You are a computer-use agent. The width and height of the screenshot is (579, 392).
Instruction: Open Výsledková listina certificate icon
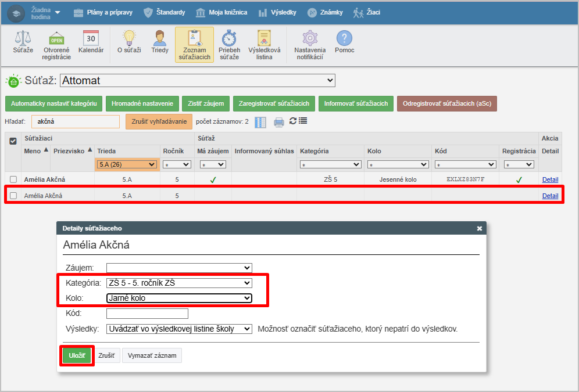264,38
